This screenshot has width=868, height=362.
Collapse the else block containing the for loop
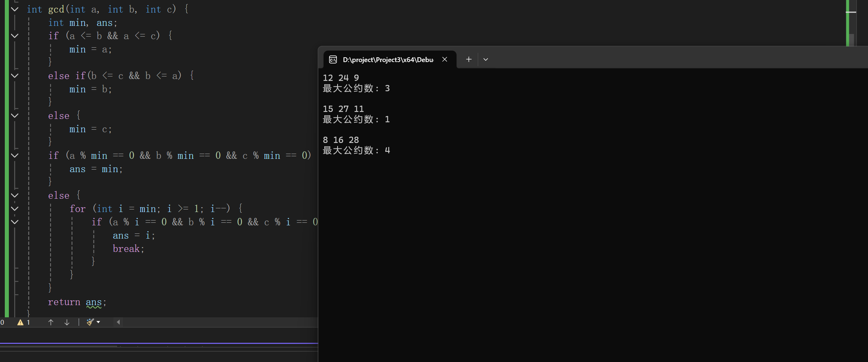[15, 195]
